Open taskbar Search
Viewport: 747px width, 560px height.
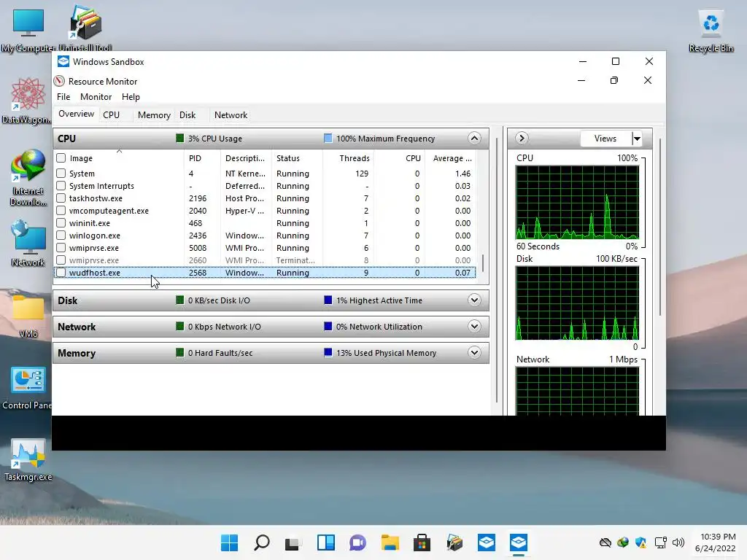pyautogui.click(x=262, y=542)
